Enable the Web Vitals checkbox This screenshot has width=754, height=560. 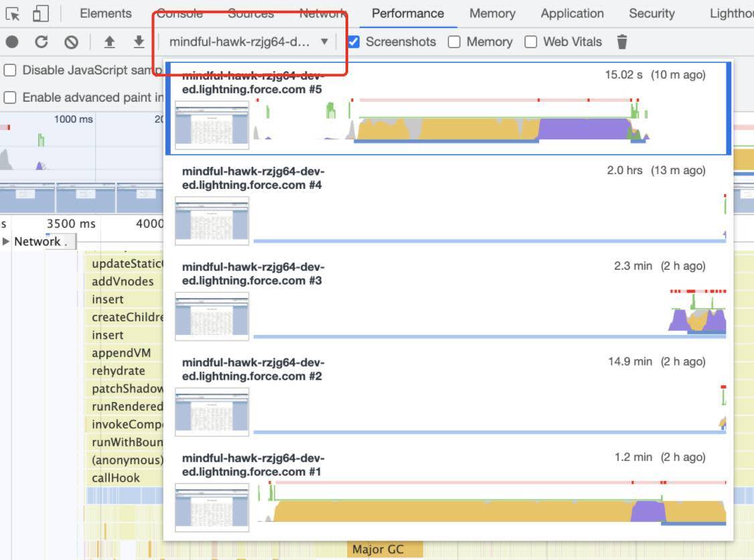531,42
